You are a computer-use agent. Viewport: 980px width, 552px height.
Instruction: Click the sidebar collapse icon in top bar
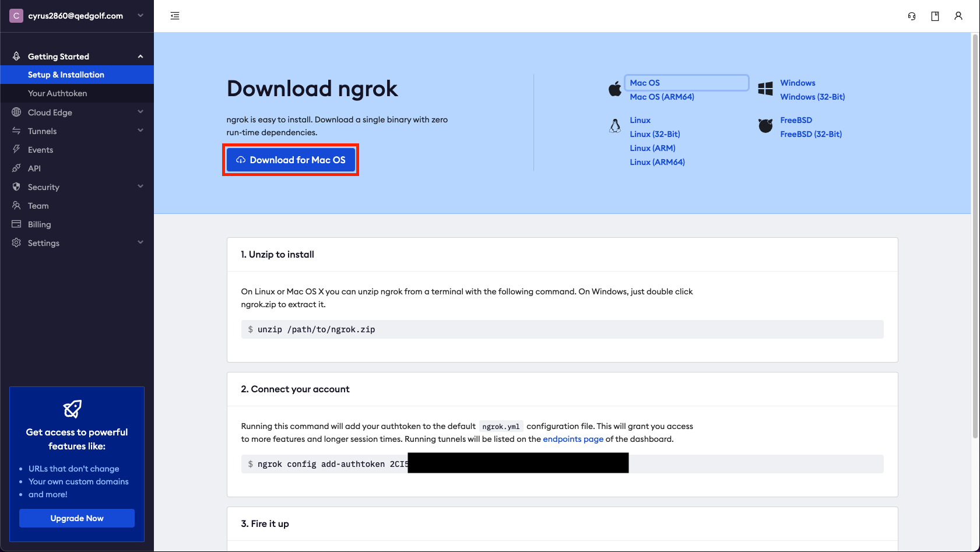(175, 16)
